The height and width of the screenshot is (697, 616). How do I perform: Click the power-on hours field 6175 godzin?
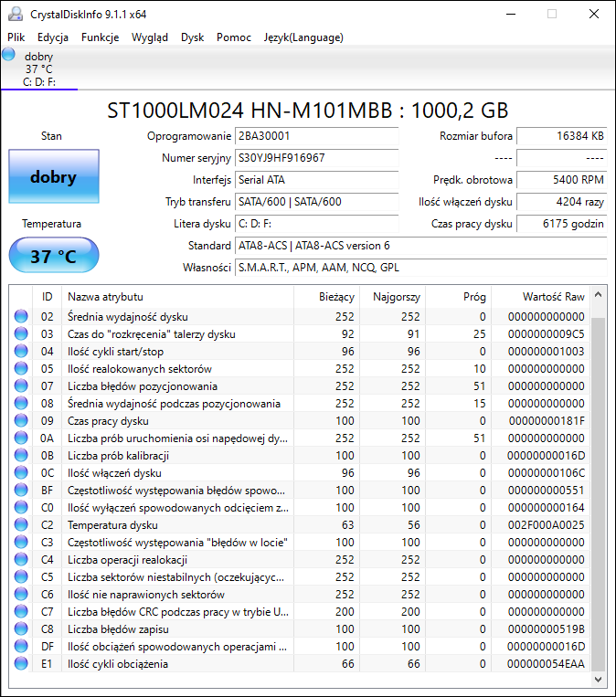[562, 224]
